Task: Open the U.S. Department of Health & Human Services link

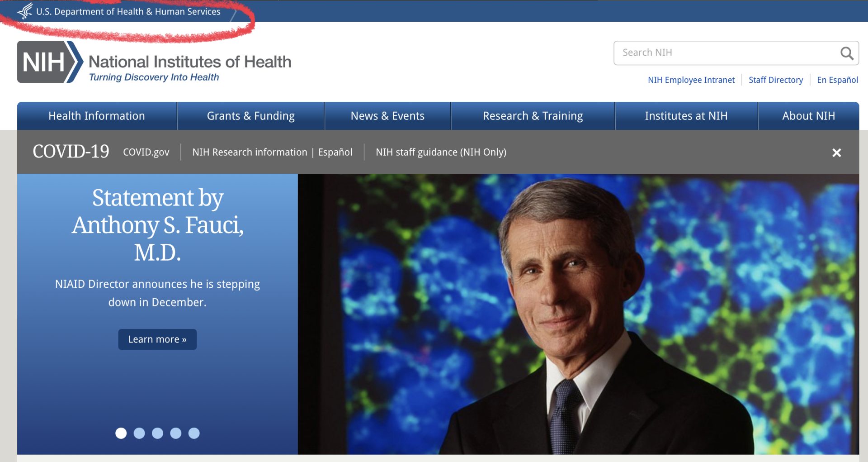Action: point(128,12)
